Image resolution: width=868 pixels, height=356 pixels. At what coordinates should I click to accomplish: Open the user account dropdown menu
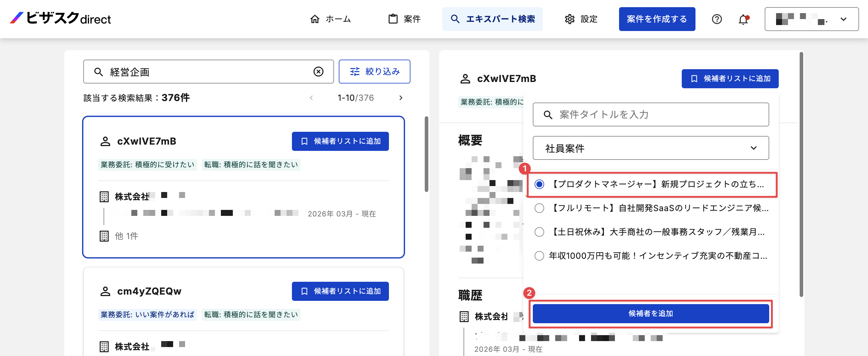811,19
